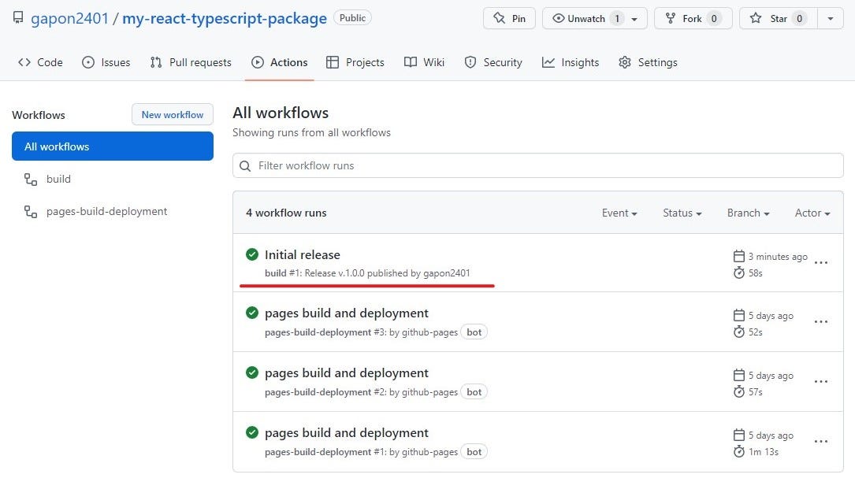The height and width of the screenshot is (504, 855).
Task: Click the success check icon for Initial release
Action: click(x=252, y=254)
